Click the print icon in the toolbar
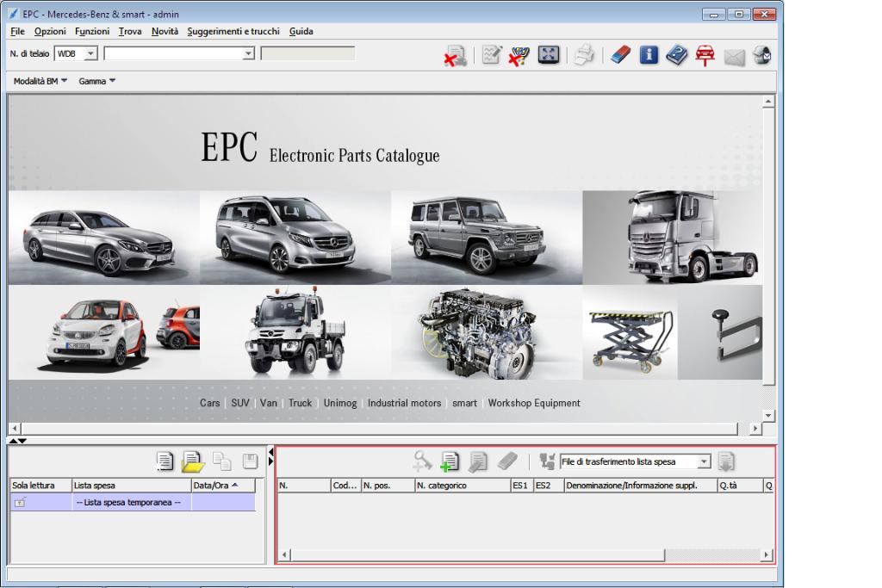The image size is (882, 588). coord(584,54)
